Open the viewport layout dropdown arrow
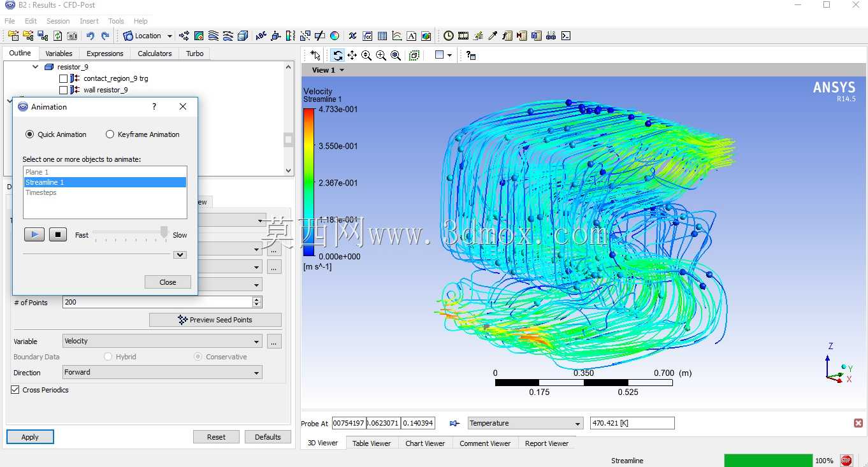 450,55
